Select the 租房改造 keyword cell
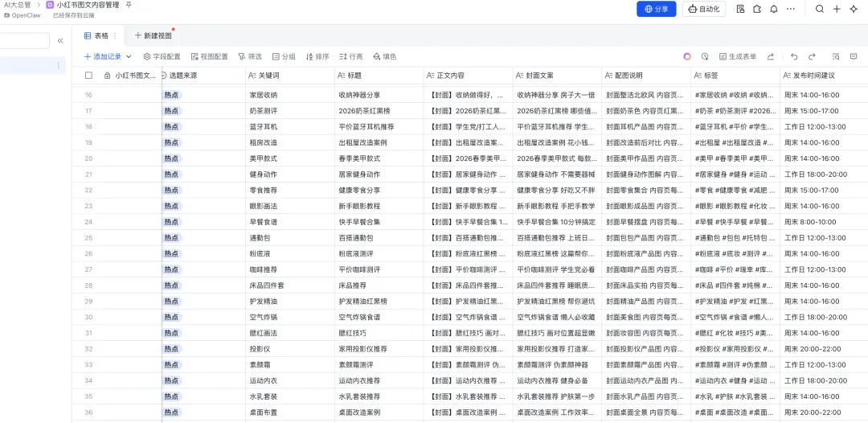Viewport: 868px width, 423px height. click(290, 142)
